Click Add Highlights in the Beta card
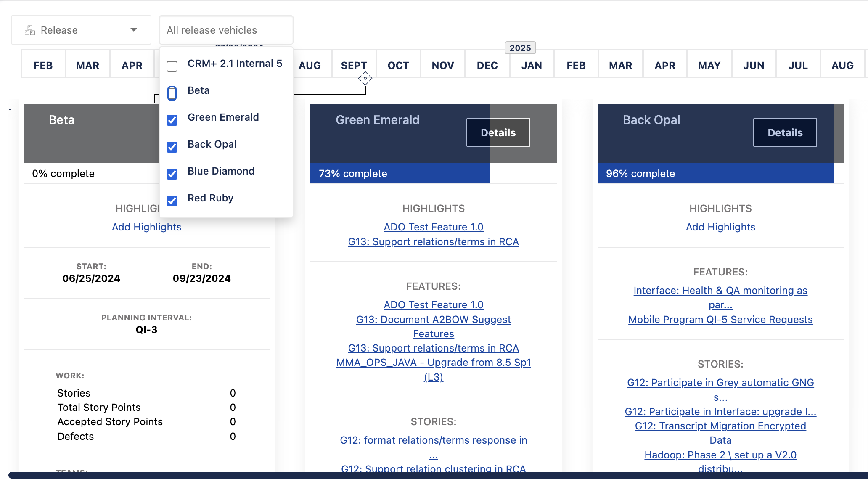868x487 pixels. (146, 227)
